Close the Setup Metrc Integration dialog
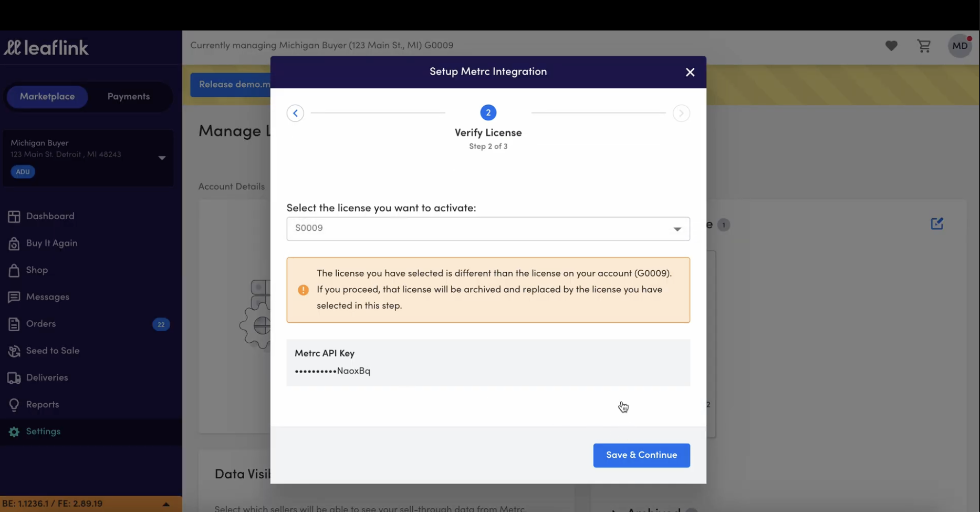 (x=690, y=72)
